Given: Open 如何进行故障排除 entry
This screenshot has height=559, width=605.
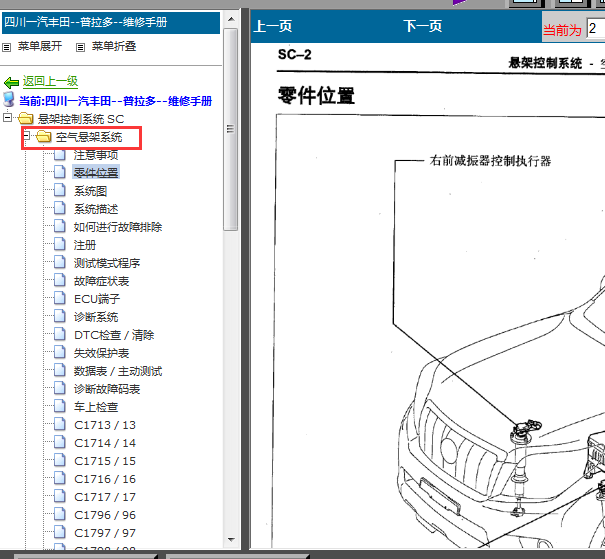Looking at the screenshot, I should tap(118, 227).
